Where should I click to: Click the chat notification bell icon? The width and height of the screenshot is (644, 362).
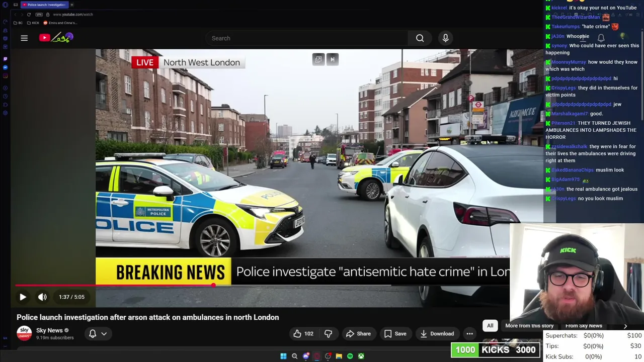pyautogui.click(x=601, y=38)
